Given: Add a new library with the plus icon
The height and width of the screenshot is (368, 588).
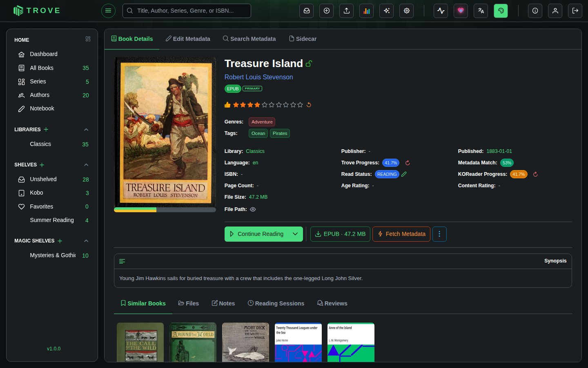Looking at the screenshot, I should (x=46, y=130).
